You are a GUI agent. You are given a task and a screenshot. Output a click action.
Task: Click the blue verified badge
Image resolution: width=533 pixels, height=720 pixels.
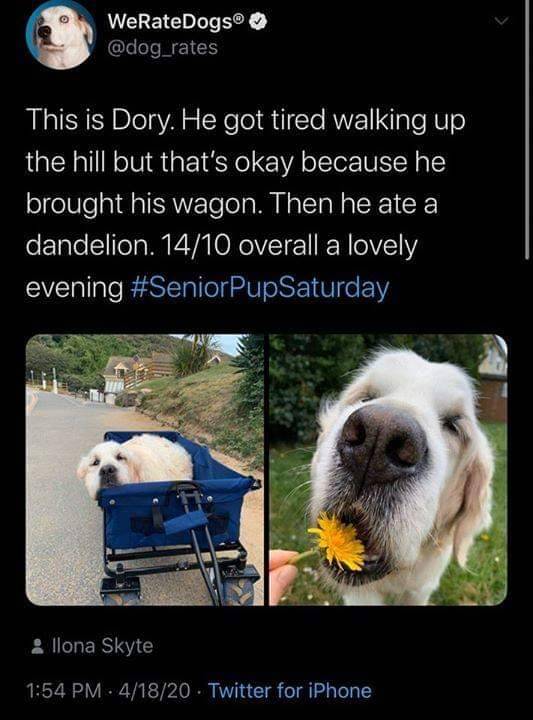[x=259, y=21]
